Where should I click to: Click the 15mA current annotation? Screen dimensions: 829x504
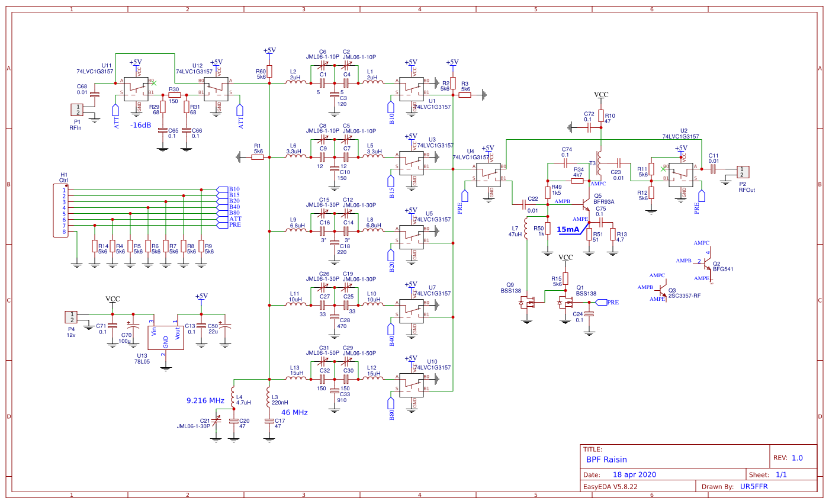568,230
